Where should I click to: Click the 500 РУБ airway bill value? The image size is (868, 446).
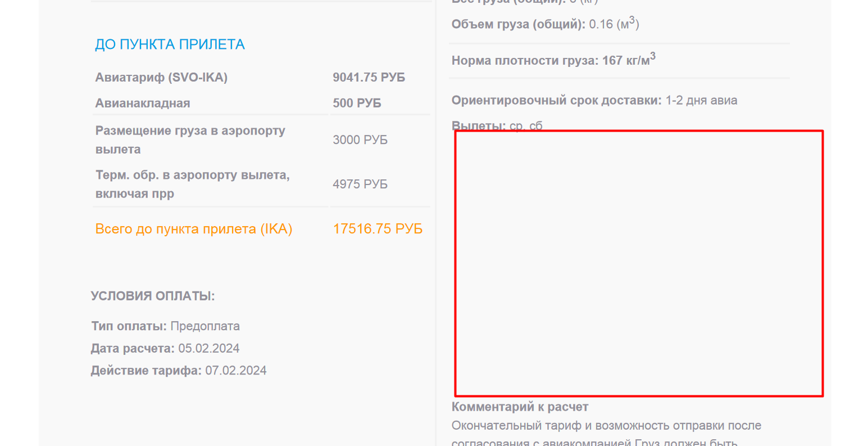coord(357,103)
